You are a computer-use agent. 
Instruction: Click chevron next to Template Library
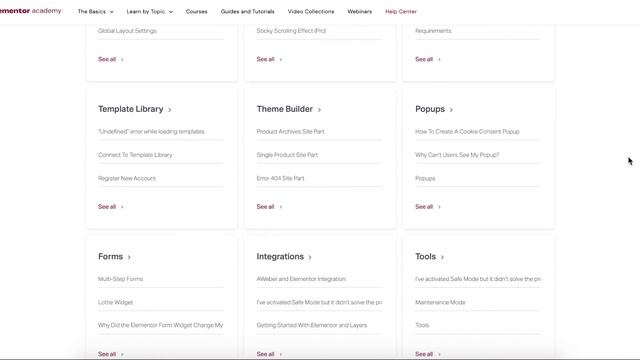pos(170,110)
